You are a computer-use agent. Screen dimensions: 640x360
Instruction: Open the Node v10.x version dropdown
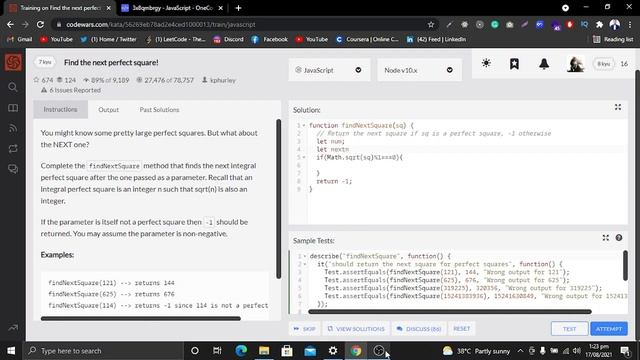point(419,70)
